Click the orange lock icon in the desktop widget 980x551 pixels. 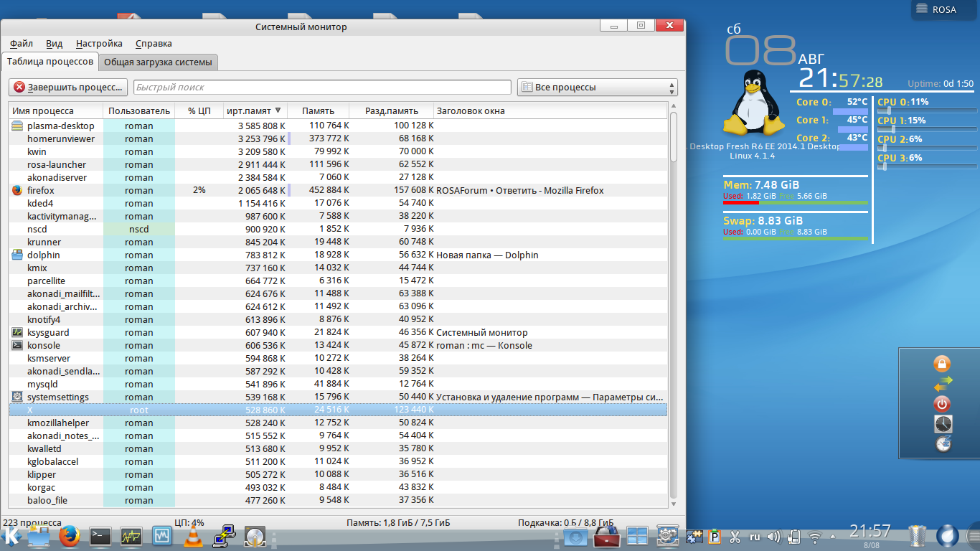coord(943,364)
